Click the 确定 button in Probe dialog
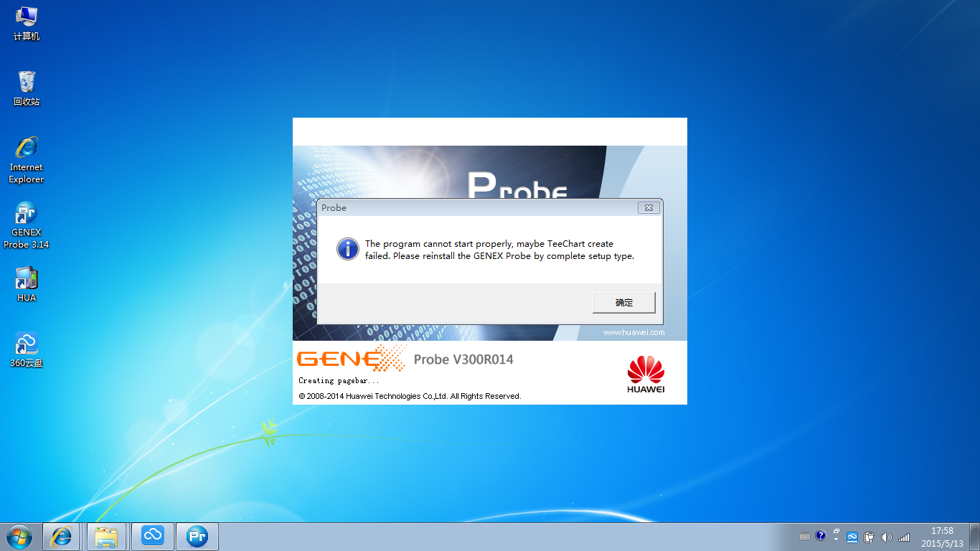The height and width of the screenshot is (551, 980). [624, 303]
